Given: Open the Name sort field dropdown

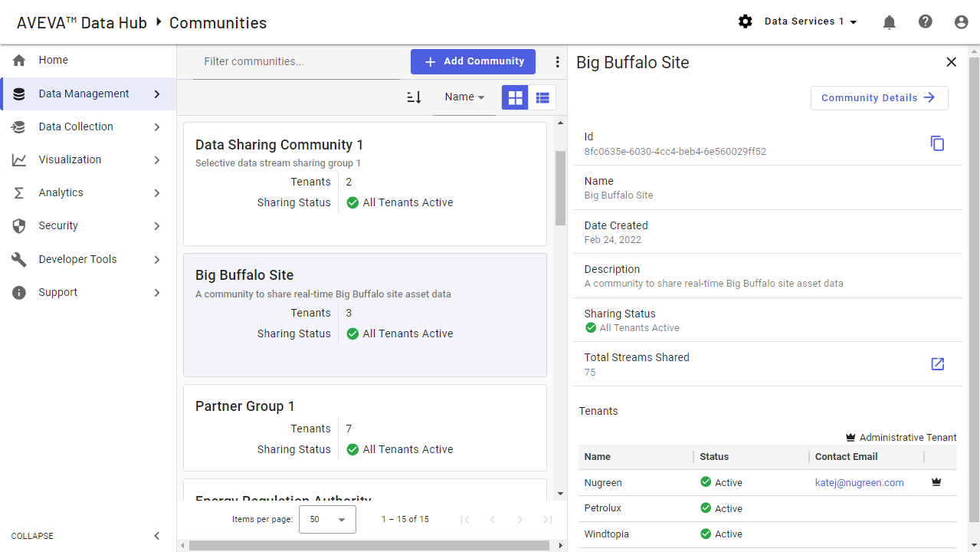Looking at the screenshot, I should (464, 97).
